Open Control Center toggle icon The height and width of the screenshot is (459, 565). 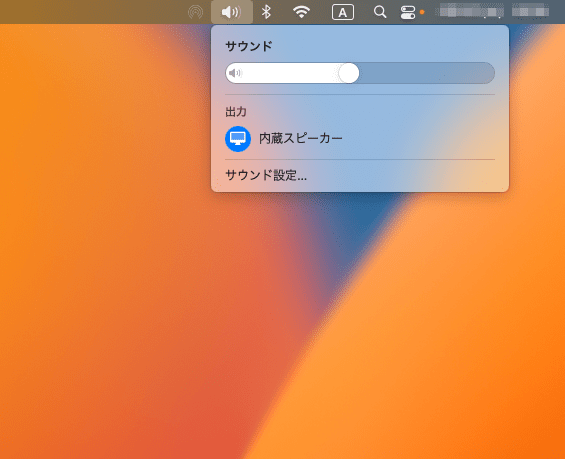[x=408, y=12]
